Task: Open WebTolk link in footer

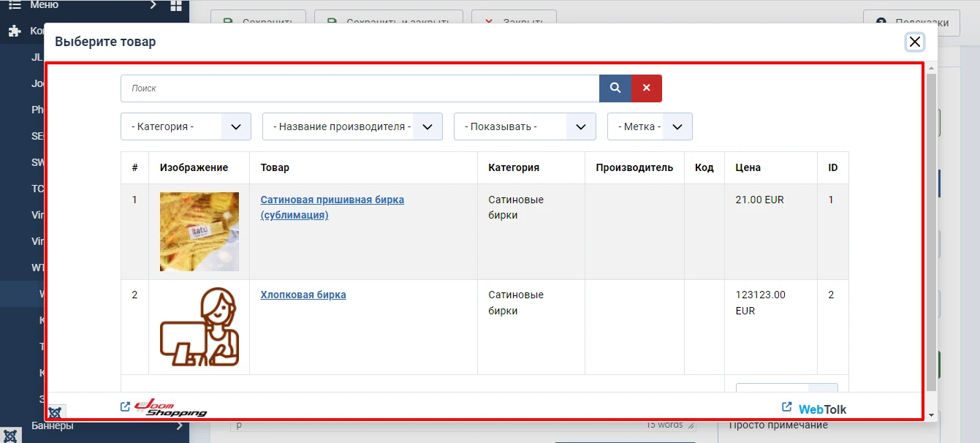Action: point(815,409)
